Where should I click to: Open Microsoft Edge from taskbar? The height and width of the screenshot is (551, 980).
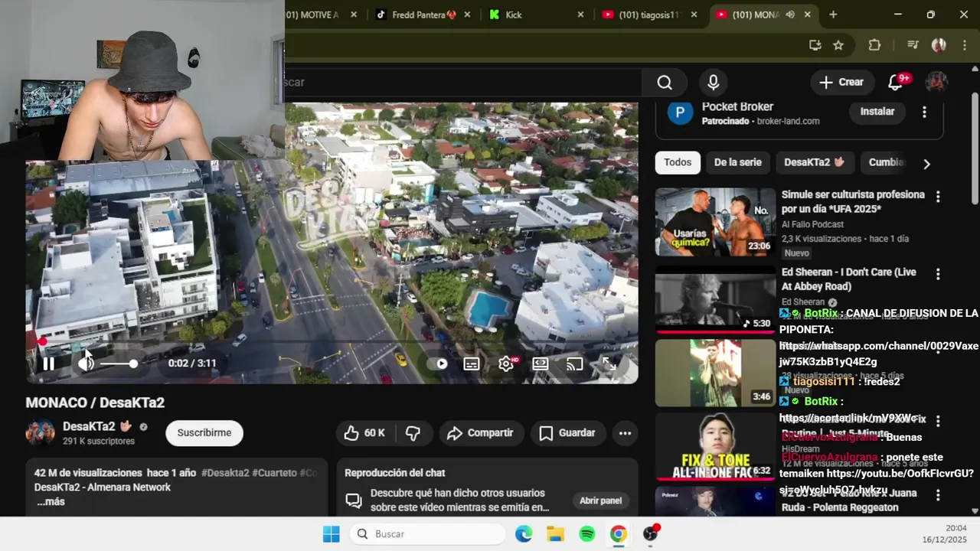[x=524, y=534]
